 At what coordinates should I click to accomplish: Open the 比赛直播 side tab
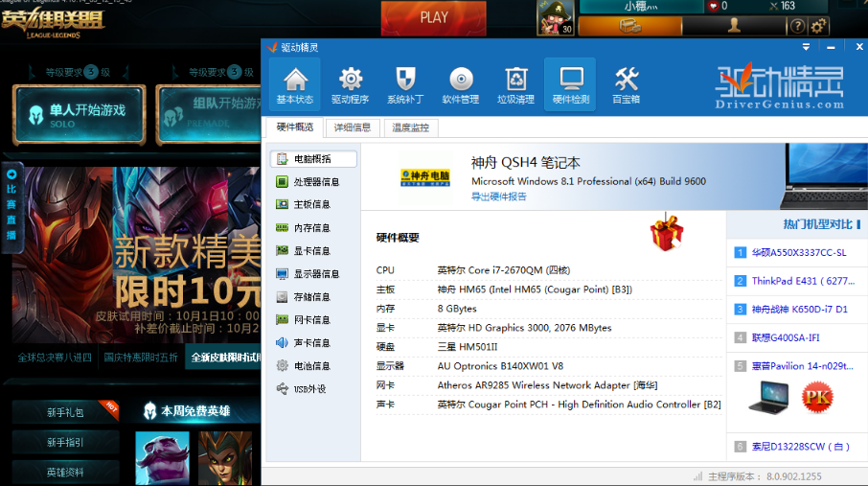(x=11, y=207)
